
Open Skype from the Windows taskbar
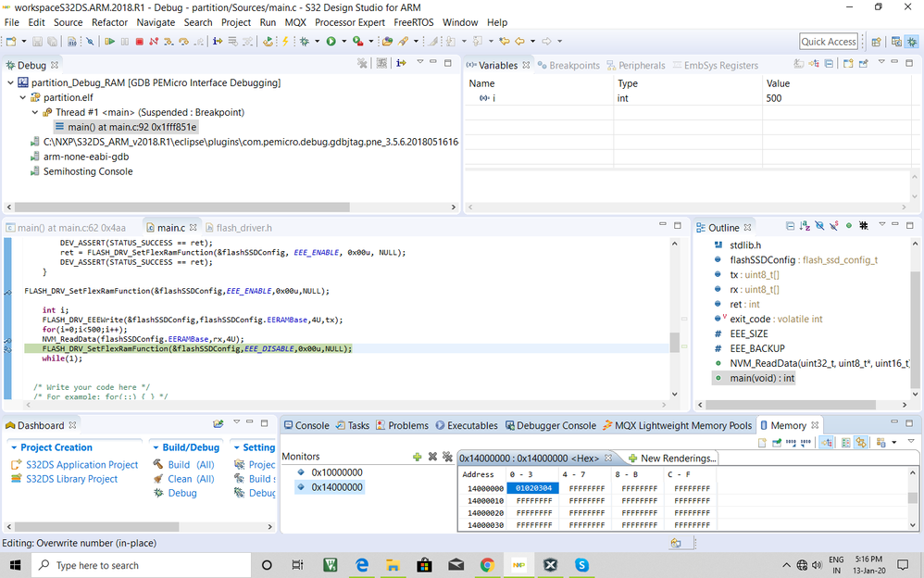[582, 564]
